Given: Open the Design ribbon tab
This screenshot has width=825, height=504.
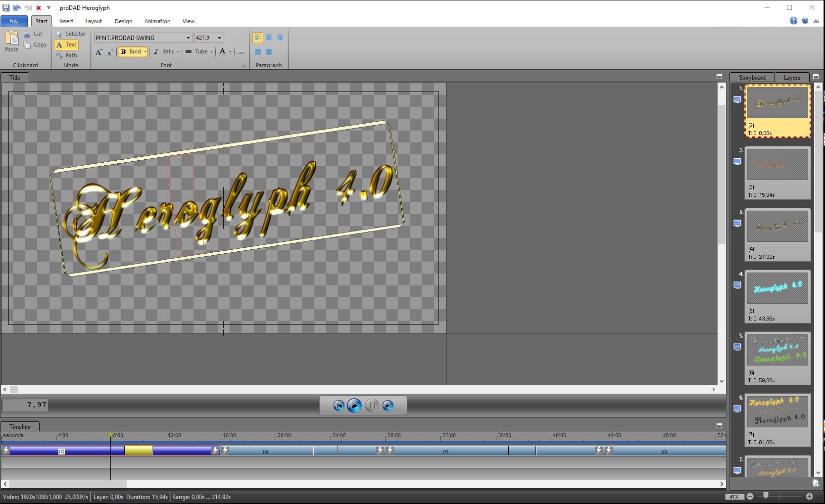Looking at the screenshot, I should pyautogui.click(x=124, y=21).
